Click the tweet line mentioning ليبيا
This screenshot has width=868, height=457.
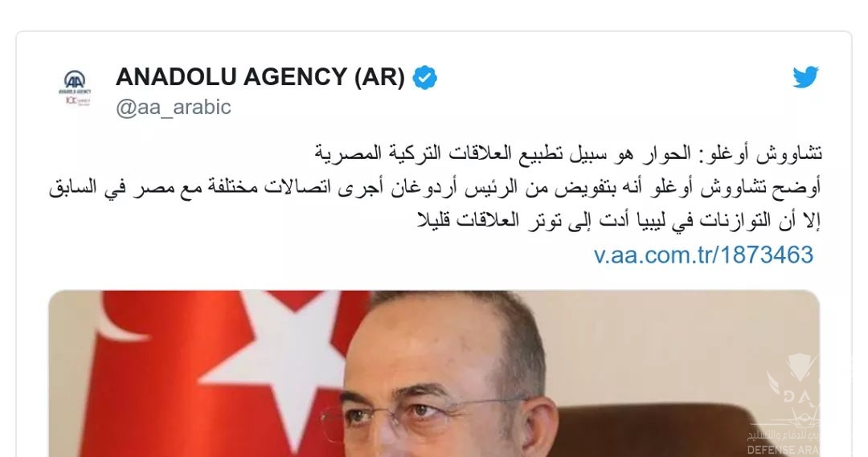tap(618, 220)
